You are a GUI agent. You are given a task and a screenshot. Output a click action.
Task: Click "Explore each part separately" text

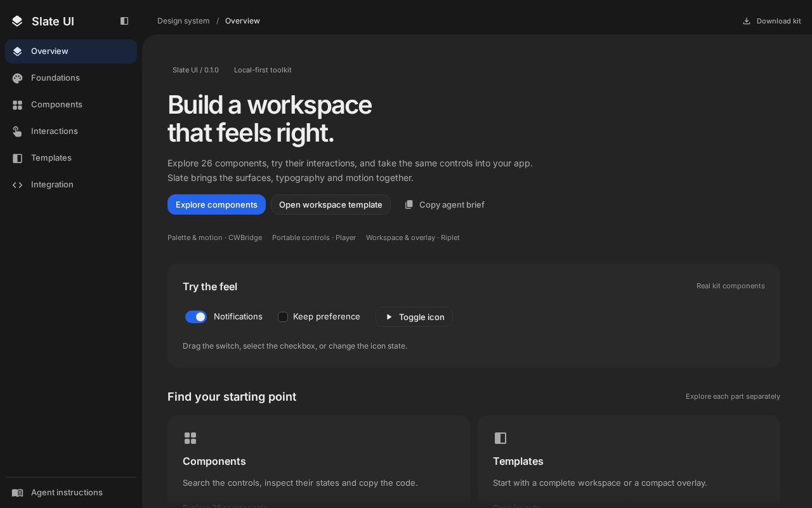pos(733,396)
